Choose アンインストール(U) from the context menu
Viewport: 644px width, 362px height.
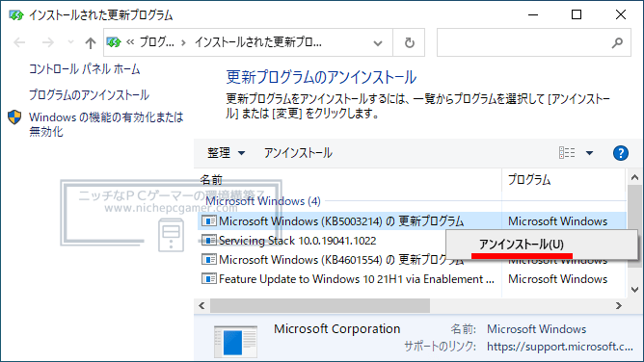[x=542, y=245]
